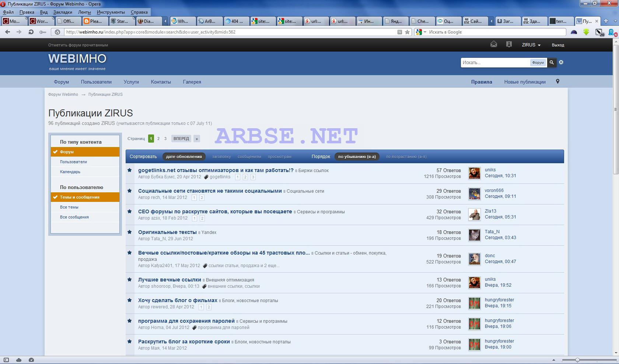
Task: Open Галерея in the forum navigation
Action: (x=192, y=82)
